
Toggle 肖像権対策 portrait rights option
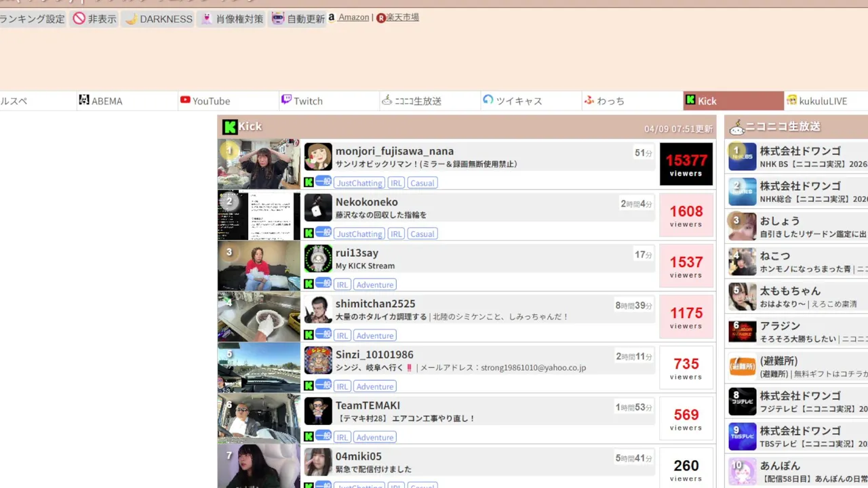coord(232,19)
